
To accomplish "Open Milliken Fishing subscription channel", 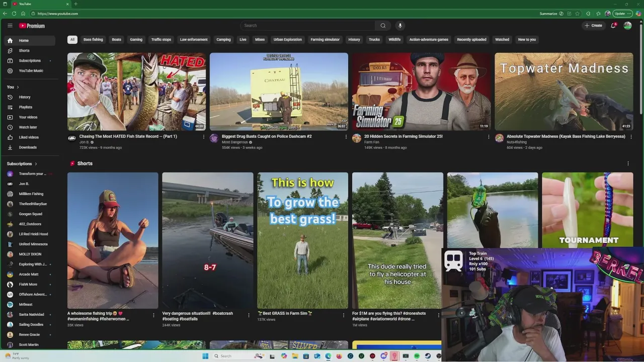I will 30,194.
